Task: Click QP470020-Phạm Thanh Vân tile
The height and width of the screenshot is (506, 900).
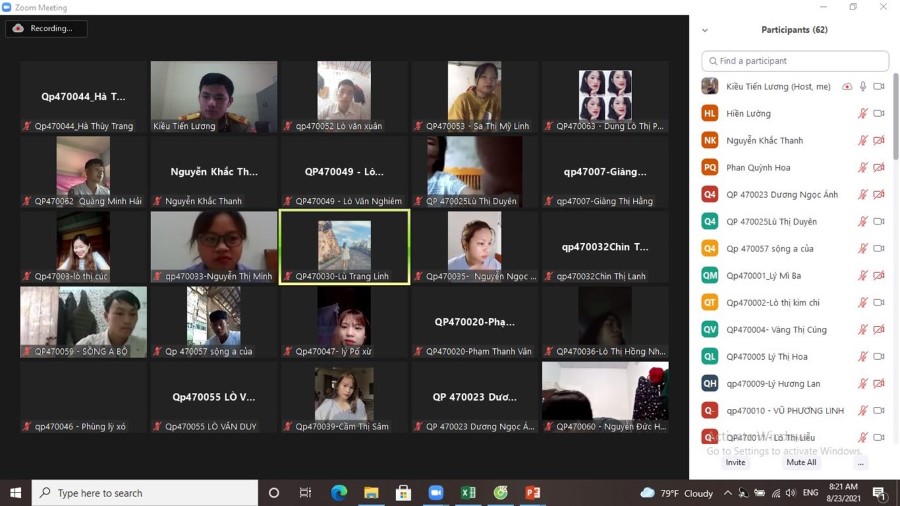Action: (475, 322)
